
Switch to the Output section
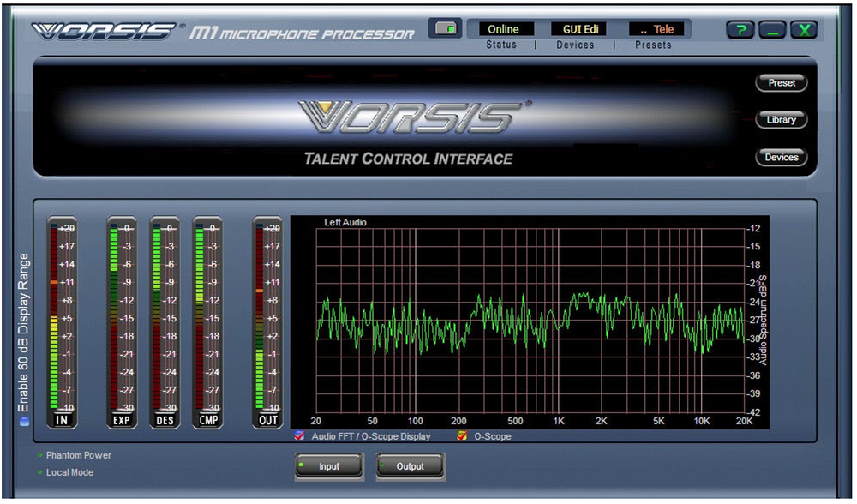410,466
